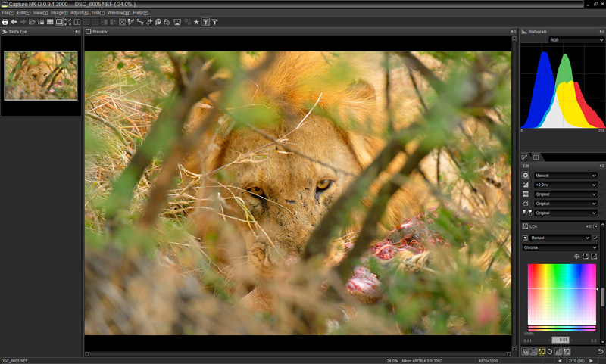Close the LCH panel with the X button
Viewport: 606px width, 364px height.
(595, 226)
